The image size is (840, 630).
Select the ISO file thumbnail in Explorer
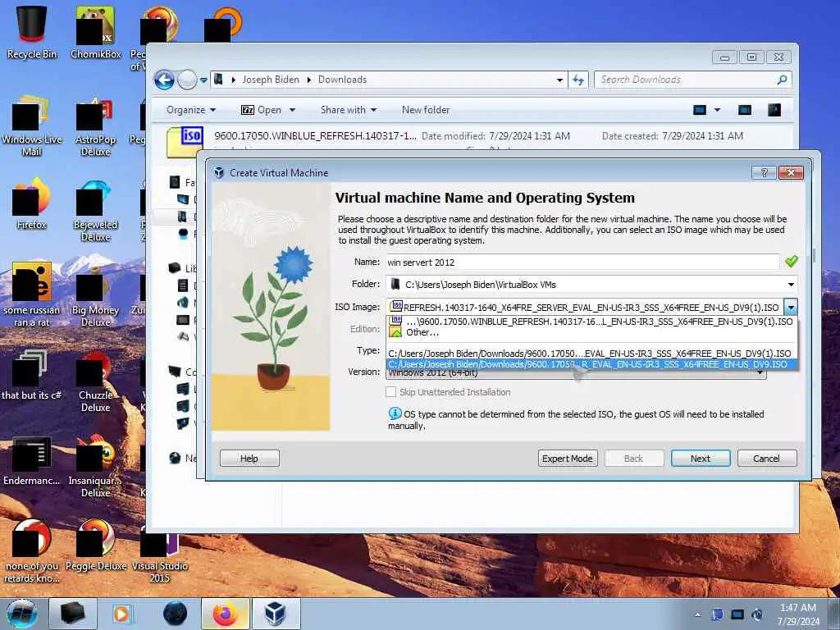185,141
